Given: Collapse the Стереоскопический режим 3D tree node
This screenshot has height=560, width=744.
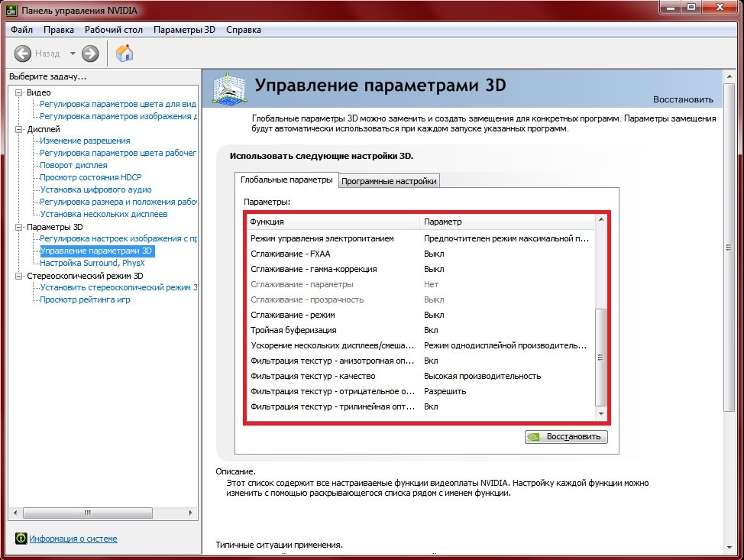Looking at the screenshot, I should tap(18, 276).
